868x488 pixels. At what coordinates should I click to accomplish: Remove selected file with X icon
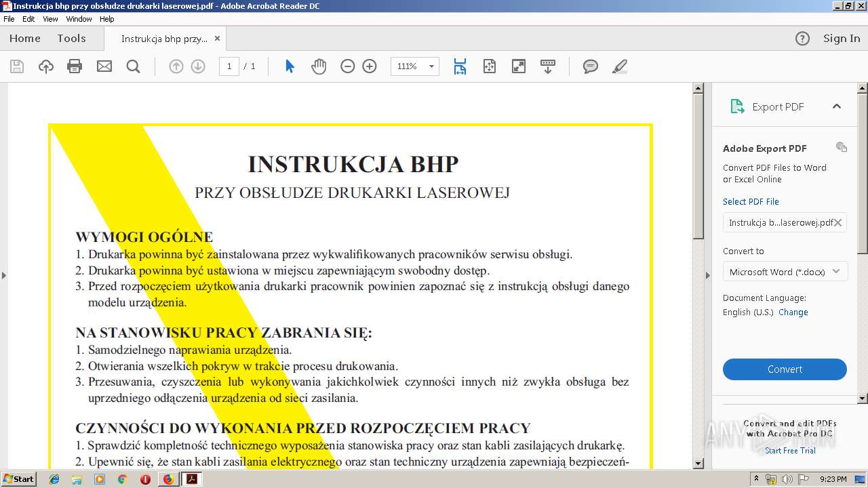click(838, 222)
